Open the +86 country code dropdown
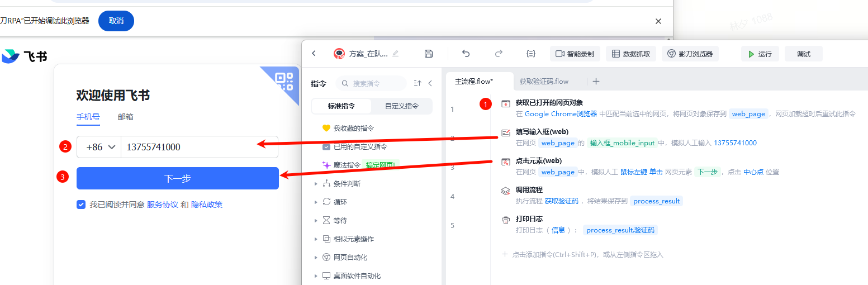Viewport: 868px width, 285px height. point(101,147)
